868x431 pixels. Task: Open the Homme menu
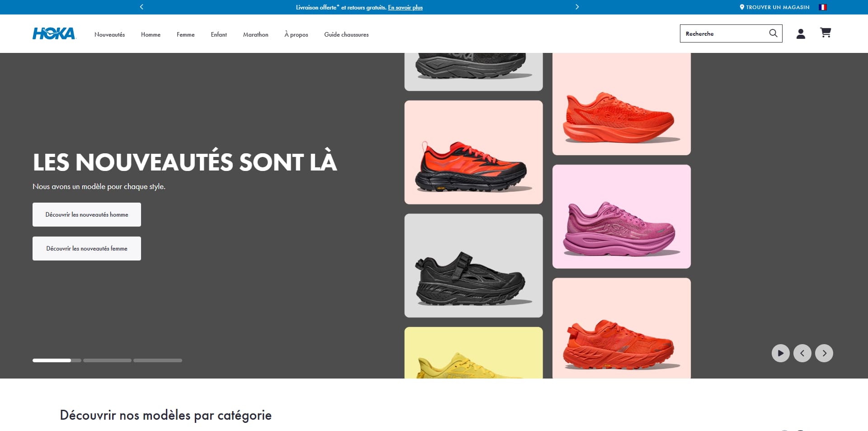(x=151, y=34)
